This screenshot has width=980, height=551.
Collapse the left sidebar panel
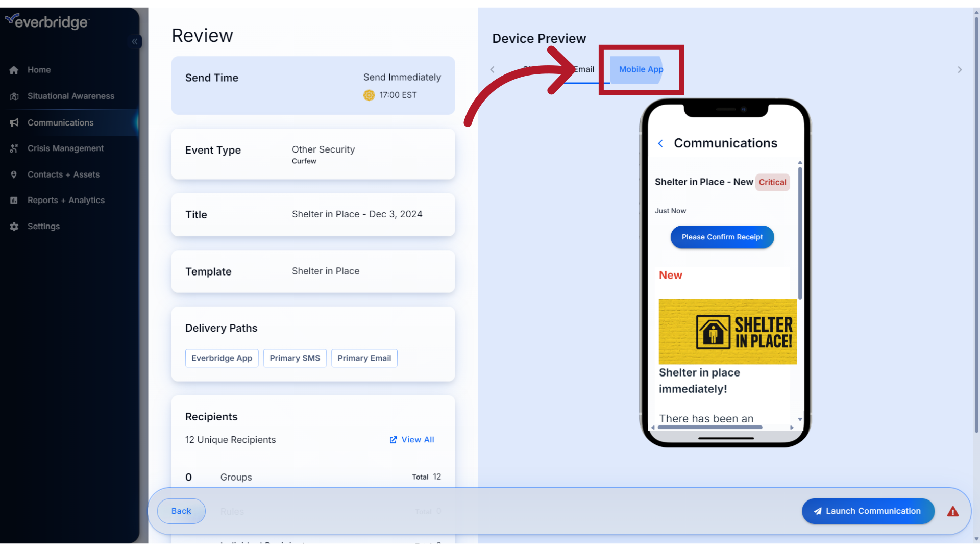click(134, 41)
